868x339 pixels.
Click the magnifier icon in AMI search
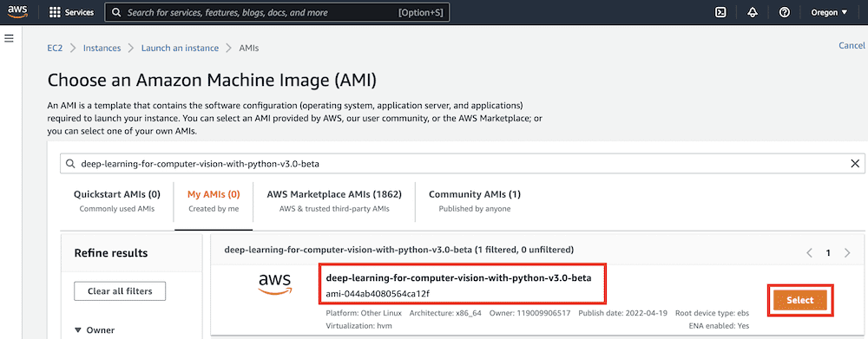69,164
